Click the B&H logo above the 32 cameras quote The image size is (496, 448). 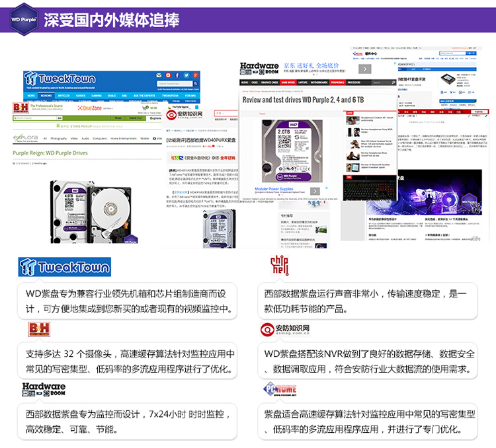39,330
